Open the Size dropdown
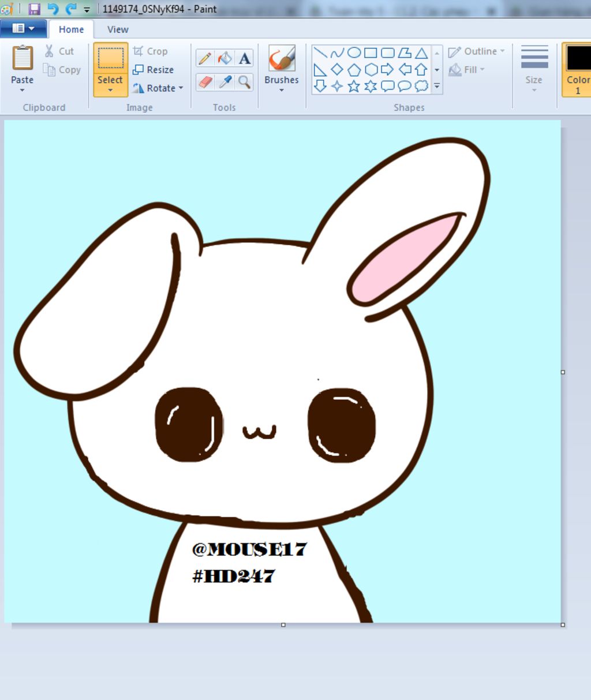This screenshot has width=591, height=700. (534, 89)
